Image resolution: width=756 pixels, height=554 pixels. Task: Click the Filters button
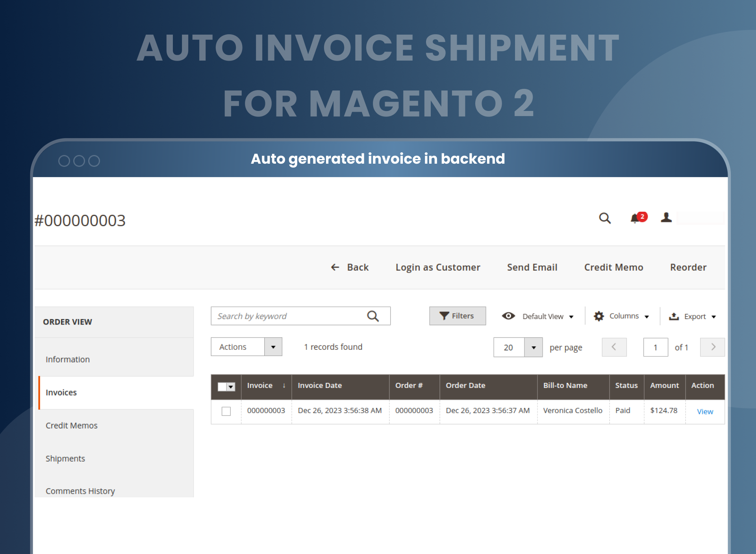tap(458, 316)
